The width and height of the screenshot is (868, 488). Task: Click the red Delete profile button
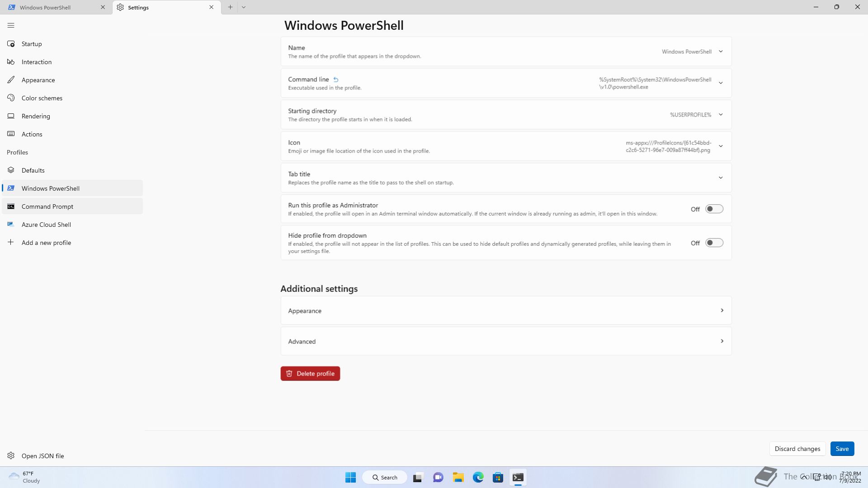point(310,374)
